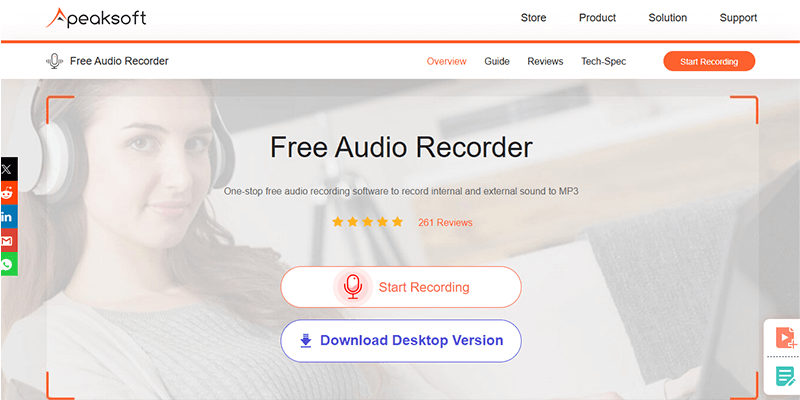Image resolution: width=800 pixels, height=400 pixels.
Task: Click the download arrow icon
Action: click(x=306, y=341)
